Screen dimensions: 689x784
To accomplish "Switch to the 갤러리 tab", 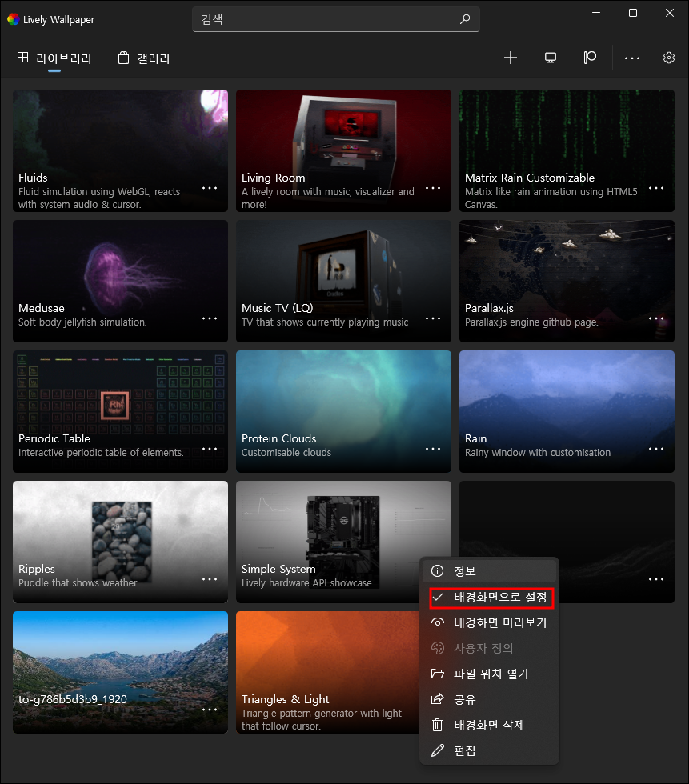I will tap(144, 58).
